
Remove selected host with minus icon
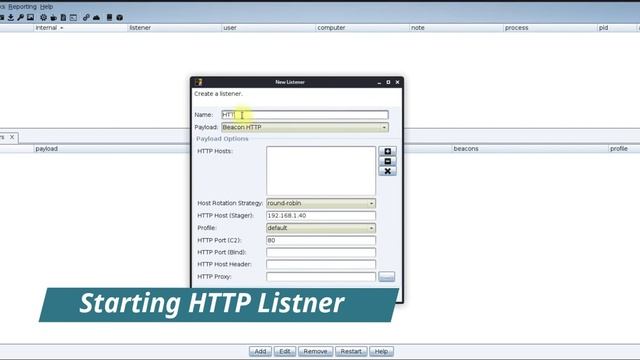(387, 161)
